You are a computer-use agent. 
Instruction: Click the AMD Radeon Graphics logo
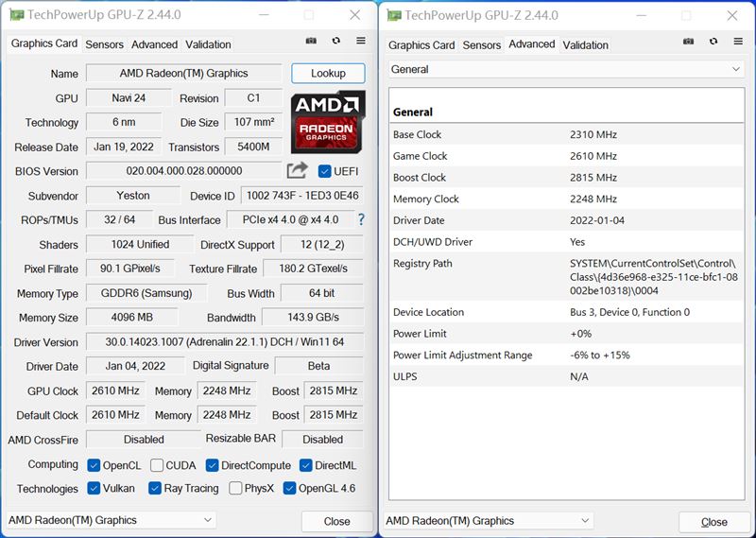[x=327, y=122]
